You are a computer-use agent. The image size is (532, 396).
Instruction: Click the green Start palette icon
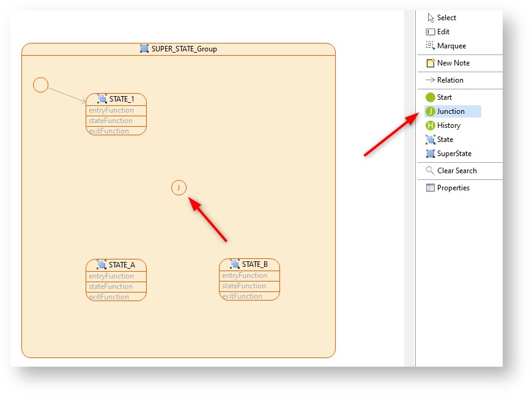430,97
